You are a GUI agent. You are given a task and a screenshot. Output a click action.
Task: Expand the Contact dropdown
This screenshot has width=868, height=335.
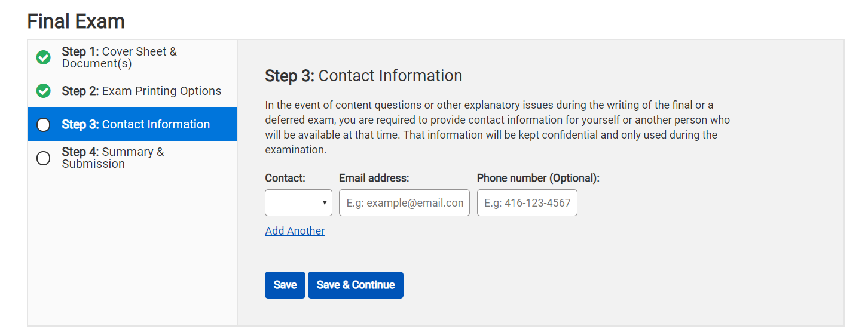pos(298,203)
